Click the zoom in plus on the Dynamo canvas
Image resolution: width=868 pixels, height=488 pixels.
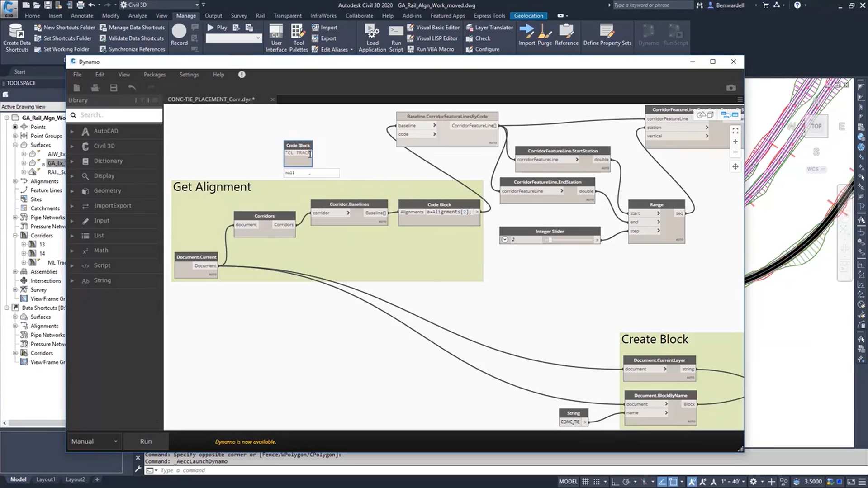tap(735, 142)
